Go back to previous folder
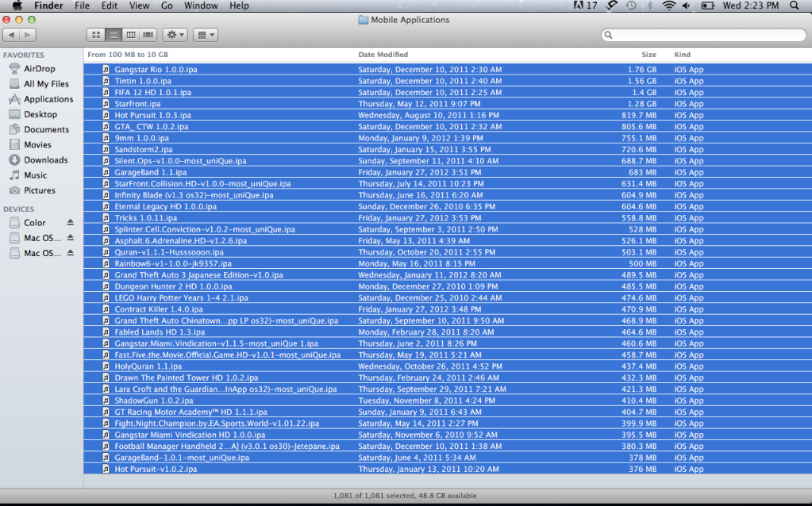The width and height of the screenshot is (812, 506). (11, 35)
